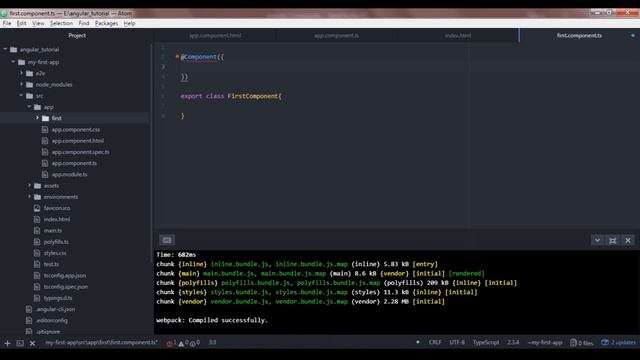Open app.component.css in tree
The image size is (640, 360).
76,129
